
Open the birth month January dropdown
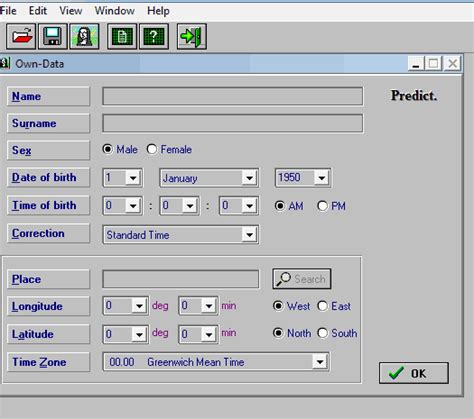pos(249,178)
